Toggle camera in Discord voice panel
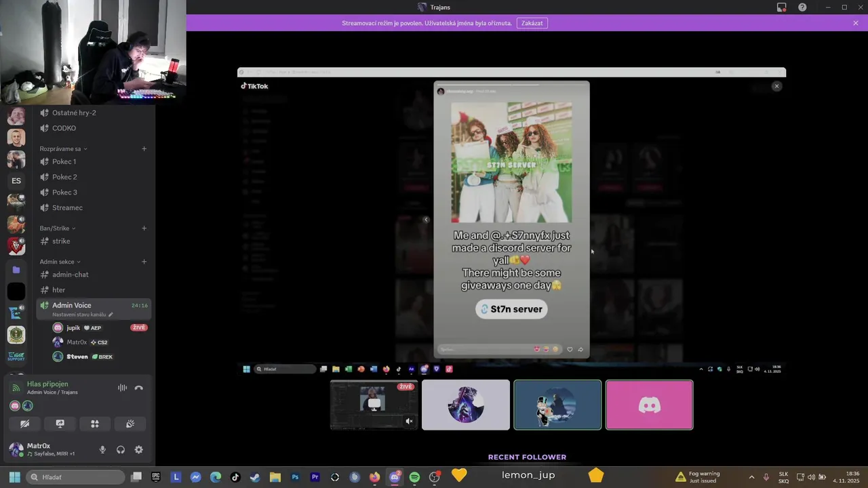 (25, 424)
